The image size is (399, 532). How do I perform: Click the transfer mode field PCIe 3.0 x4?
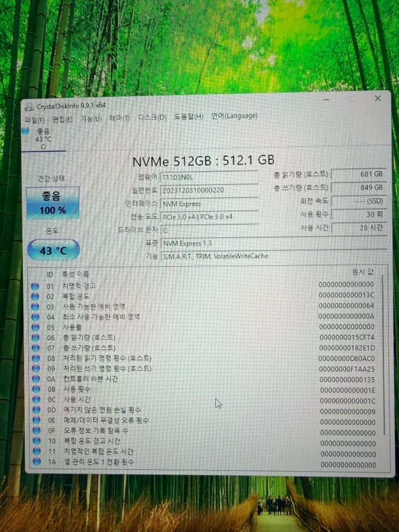pos(209,216)
